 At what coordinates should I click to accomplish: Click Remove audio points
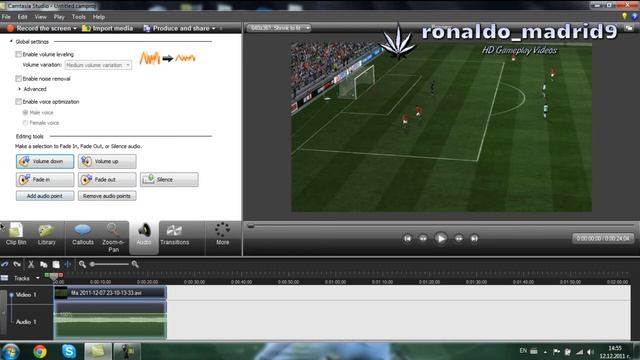(x=107, y=196)
